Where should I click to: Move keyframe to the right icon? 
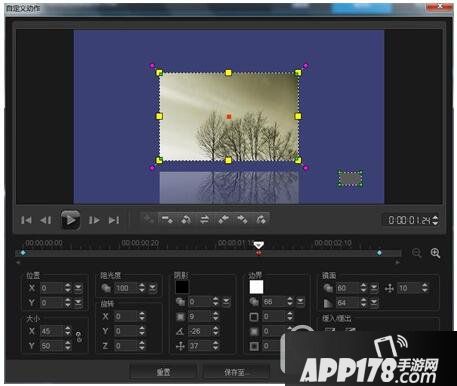pyautogui.click(x=242, y=219)
